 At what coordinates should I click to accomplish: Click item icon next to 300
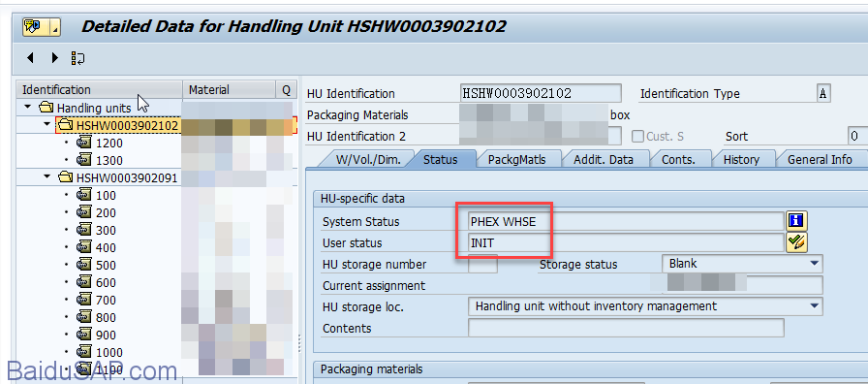click(x=84, y=230)
